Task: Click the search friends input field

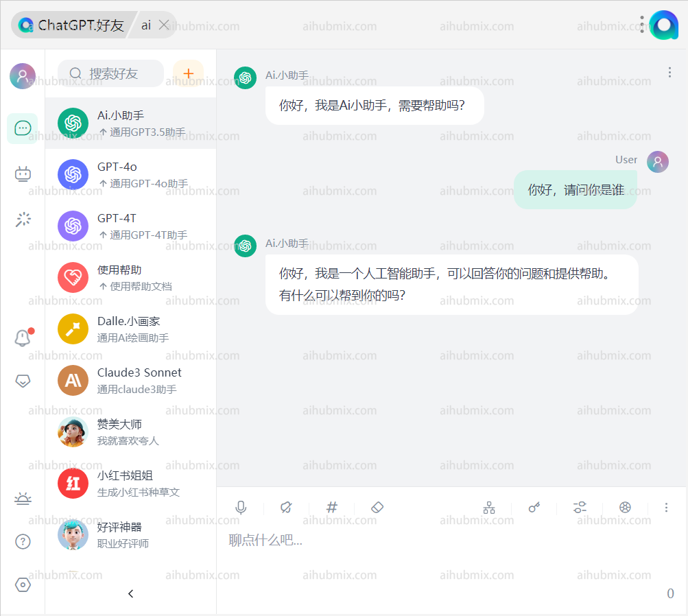Action: 110,73
